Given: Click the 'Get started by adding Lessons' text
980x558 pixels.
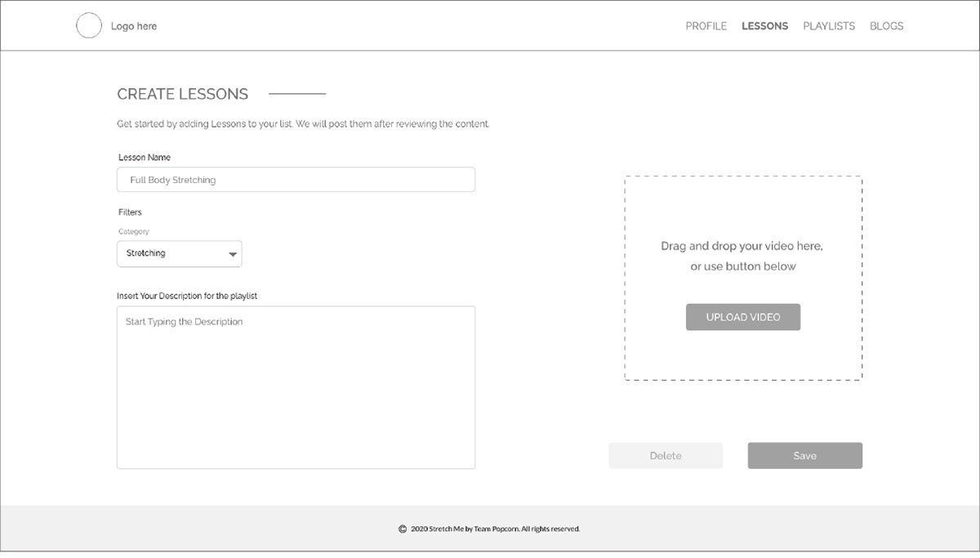Looking at the screenshot, I should click(x=303, y=124).
